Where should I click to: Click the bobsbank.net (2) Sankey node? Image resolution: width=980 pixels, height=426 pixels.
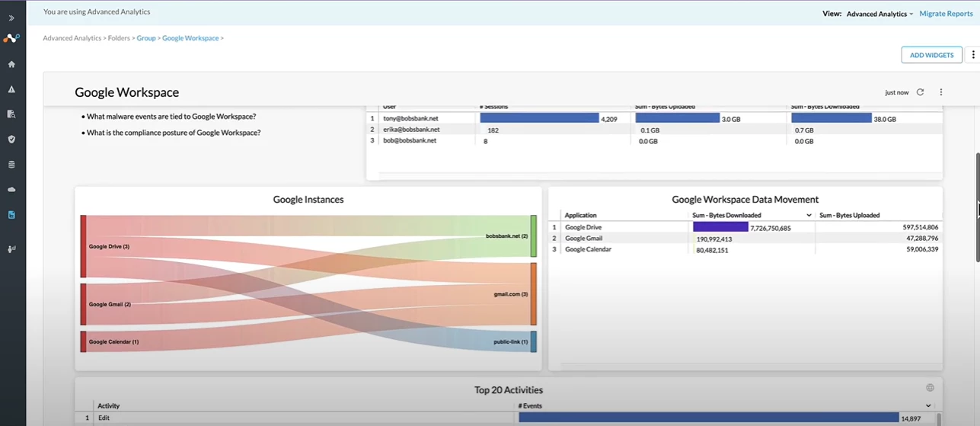534,236
